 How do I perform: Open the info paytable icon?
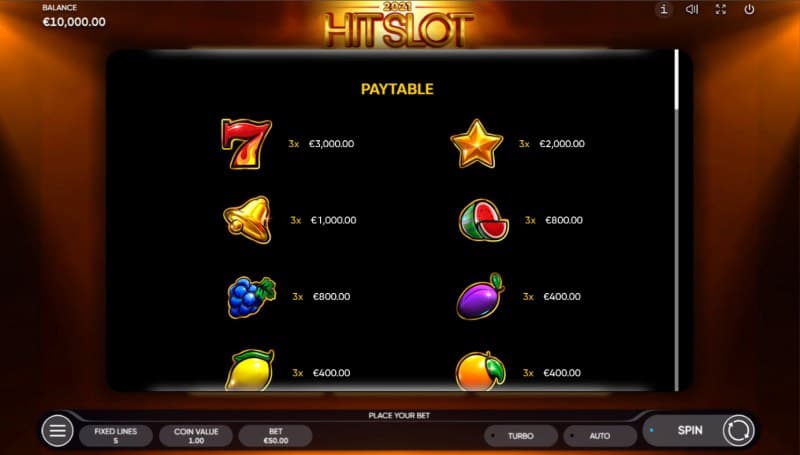[x=663, y=9]
